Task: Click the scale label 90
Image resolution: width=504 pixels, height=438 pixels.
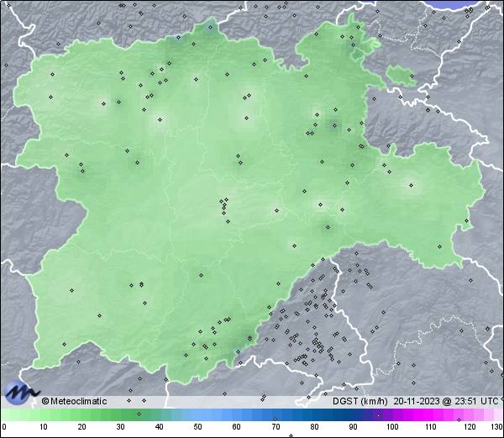Action: coord(353,427)
